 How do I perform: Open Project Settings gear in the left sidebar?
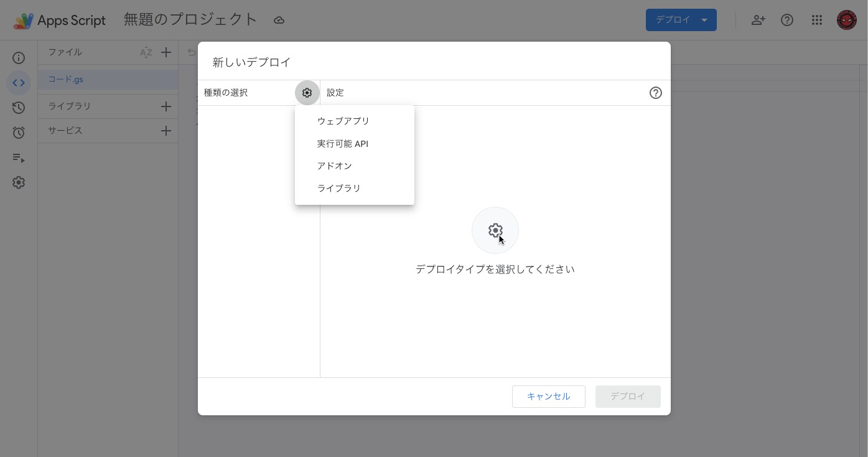(x=19, y=182)
